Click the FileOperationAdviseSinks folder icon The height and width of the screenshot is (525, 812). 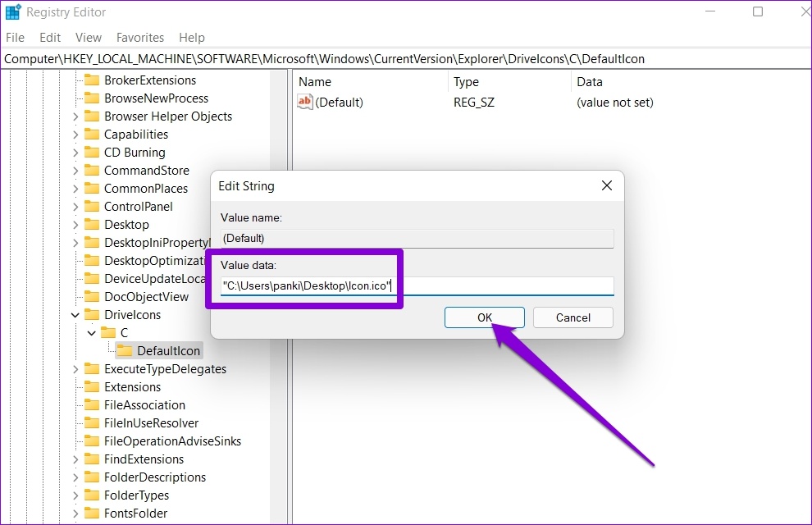click(x=92, y=441)
